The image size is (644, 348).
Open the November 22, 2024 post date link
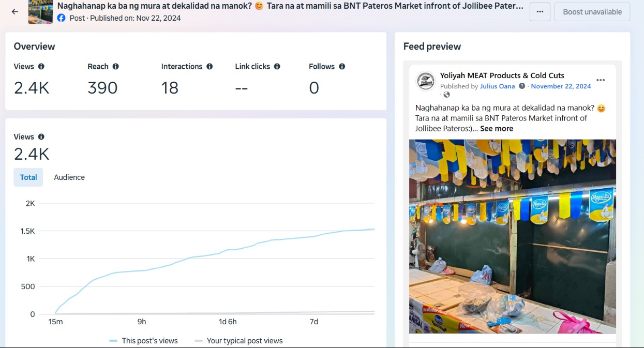[561, 86]
